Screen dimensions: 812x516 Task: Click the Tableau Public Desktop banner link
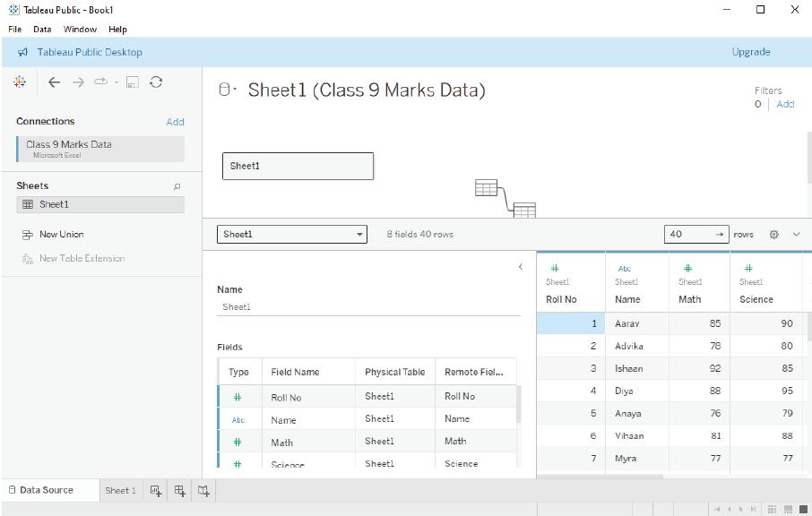point(90,52)
